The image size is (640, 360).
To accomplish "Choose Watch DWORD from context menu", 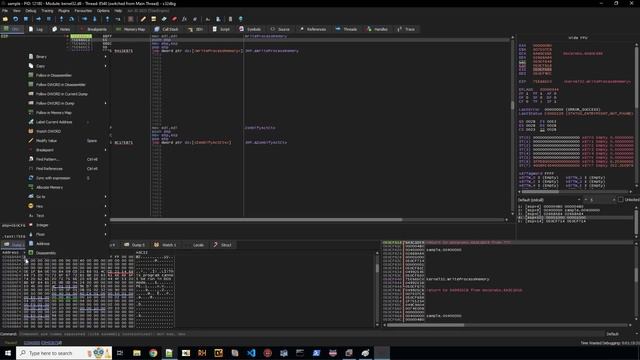I will (x=67, y=131).
